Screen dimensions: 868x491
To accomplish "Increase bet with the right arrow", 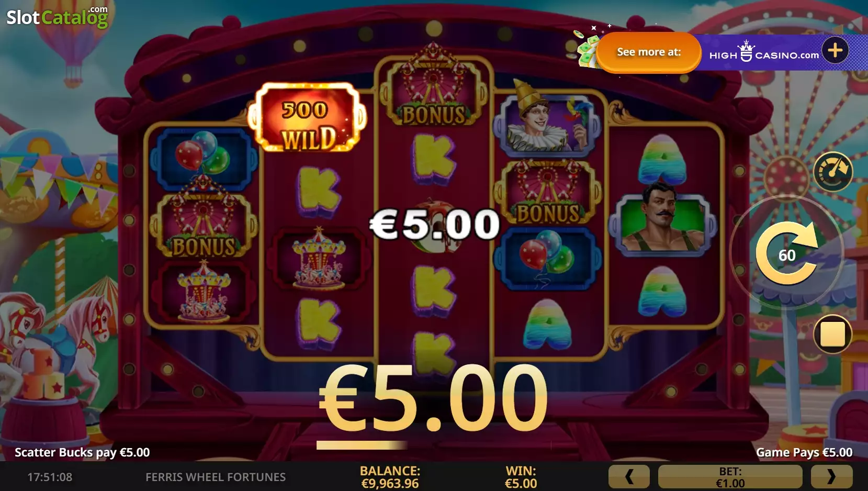I will coord(831,476).
